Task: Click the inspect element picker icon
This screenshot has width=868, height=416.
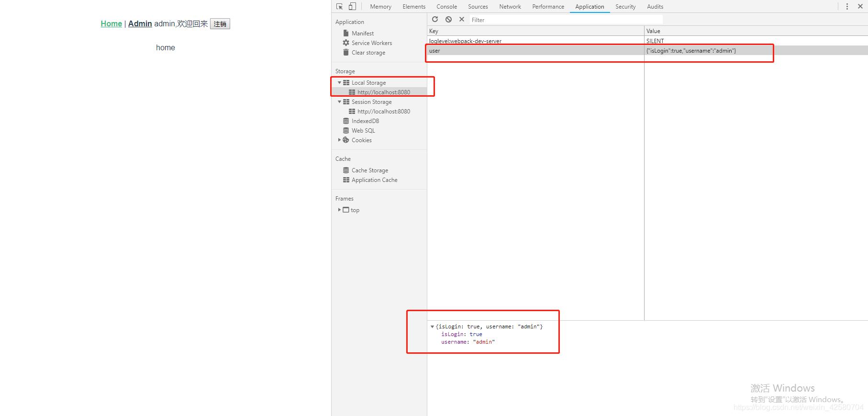Action: [340, 6]
